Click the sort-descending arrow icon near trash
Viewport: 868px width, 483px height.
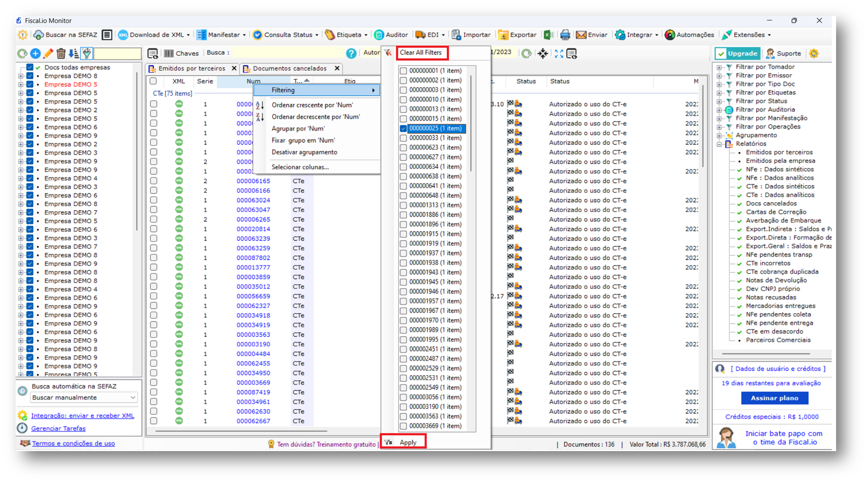74,54
